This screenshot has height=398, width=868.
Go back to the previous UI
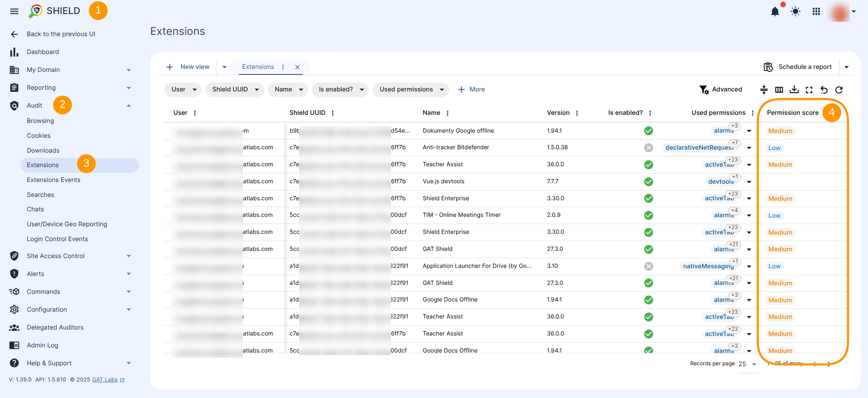coord(61,34)
